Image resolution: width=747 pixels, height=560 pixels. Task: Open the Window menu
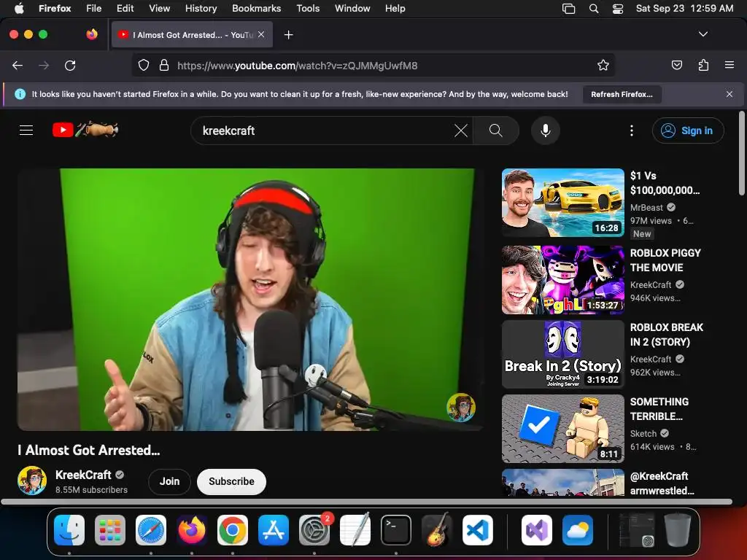352,8
